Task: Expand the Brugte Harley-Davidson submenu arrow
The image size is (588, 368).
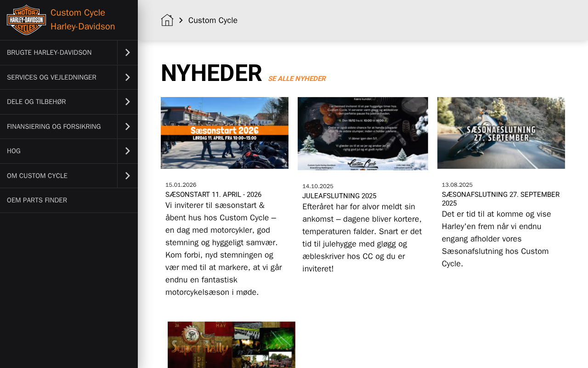Action: coord(128,52)
